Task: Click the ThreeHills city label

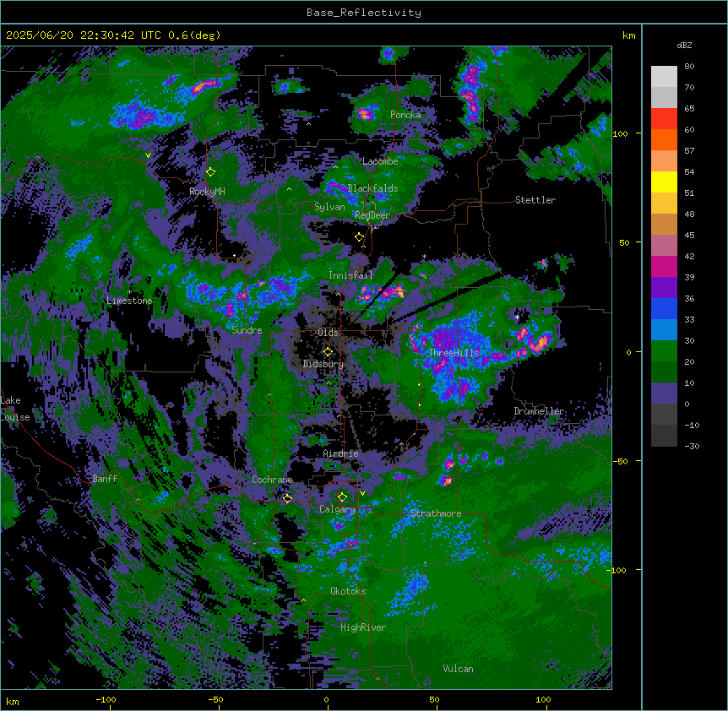Action: pyautogui.click(x=454, y=353)
